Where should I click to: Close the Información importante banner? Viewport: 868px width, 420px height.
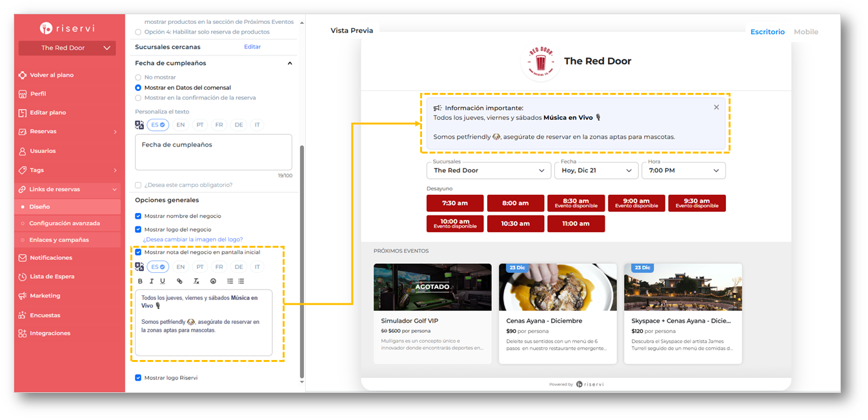716,107
